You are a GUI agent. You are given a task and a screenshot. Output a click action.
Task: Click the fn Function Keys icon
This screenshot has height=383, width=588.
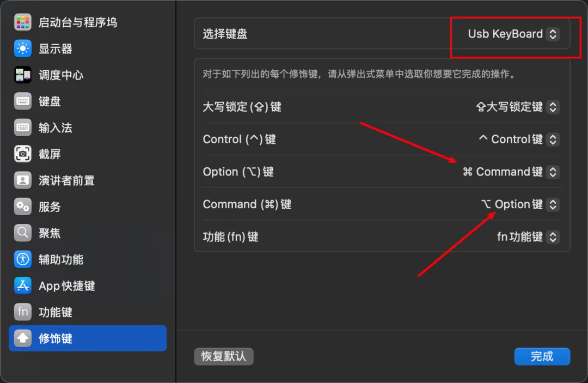tap(22, 312)
